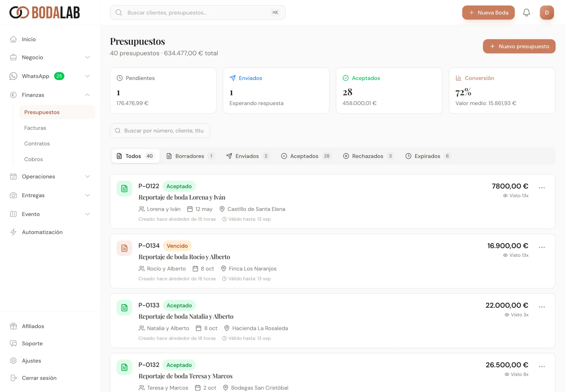This screenshot has width=565, height=392.
Task: Select the Todos tab
Action: point(135,156)
